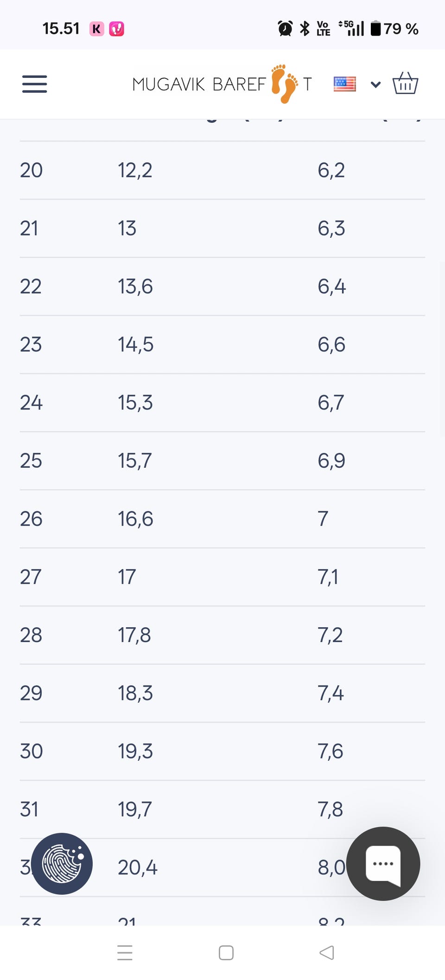Tap the US flag language icon
The height and width of the screenshot is (980, 445).
tap(344, 84)
